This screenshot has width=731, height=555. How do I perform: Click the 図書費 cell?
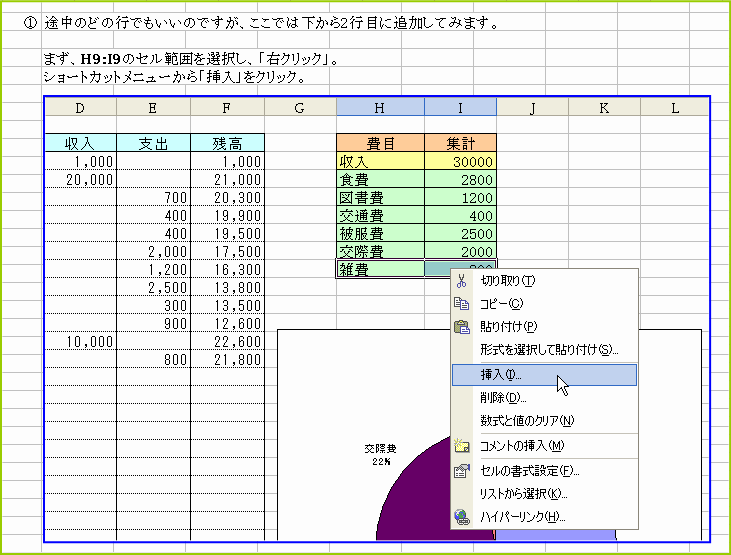[380, 198]
